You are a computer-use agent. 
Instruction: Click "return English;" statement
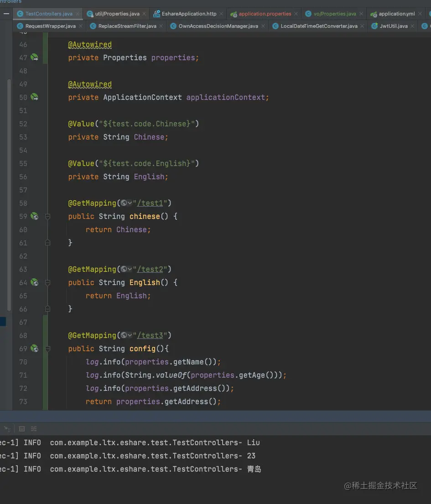click(118, 296)
